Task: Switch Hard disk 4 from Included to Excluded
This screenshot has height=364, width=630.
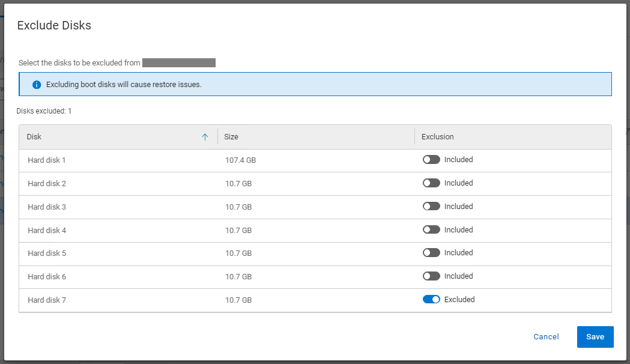Action: (x=431, y=229)
